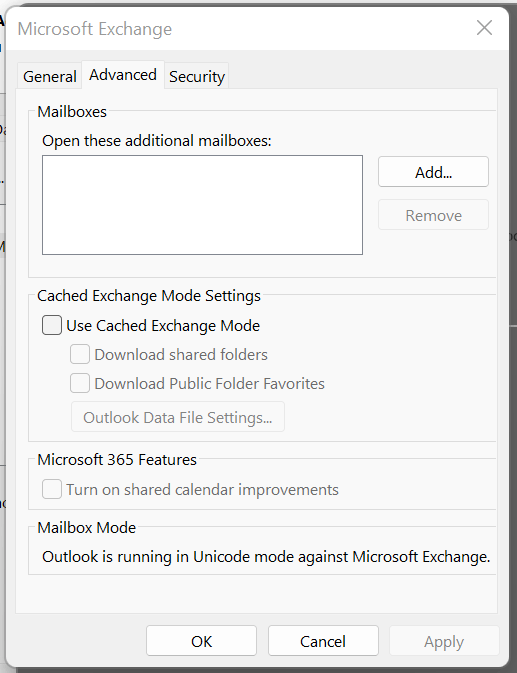Switch to the General tab
517x673 pixels.
50,76
